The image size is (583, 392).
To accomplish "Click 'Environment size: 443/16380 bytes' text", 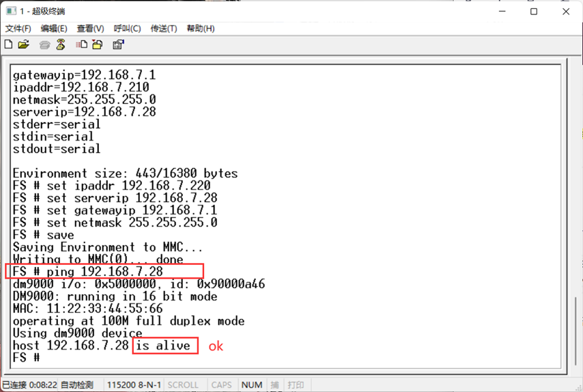I will [x=126, y=173].
